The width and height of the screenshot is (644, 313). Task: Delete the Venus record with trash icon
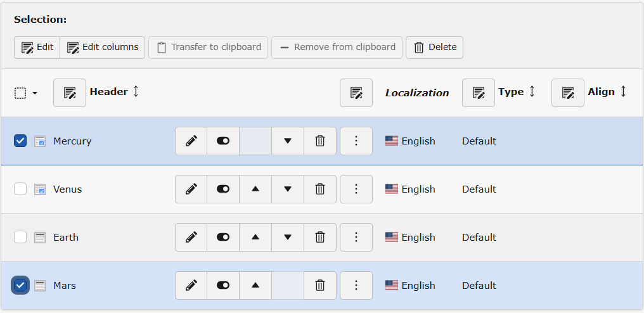point(320,189)
